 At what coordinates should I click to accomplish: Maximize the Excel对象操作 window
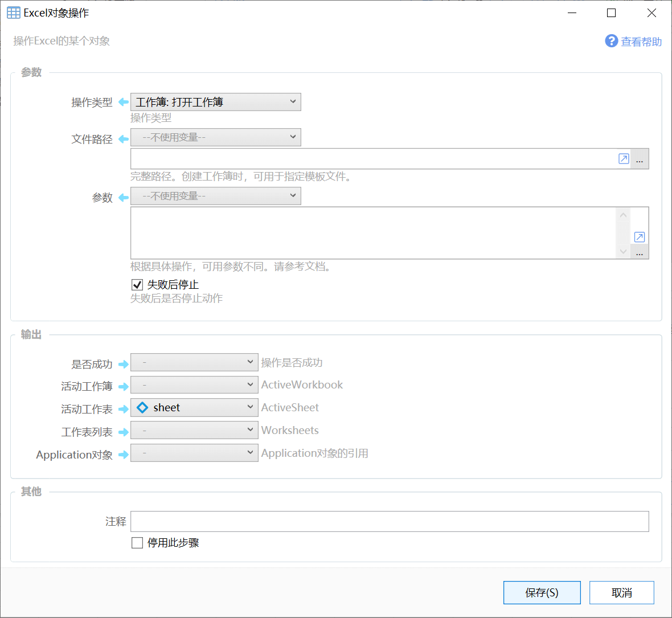click(x=612, y=13)
